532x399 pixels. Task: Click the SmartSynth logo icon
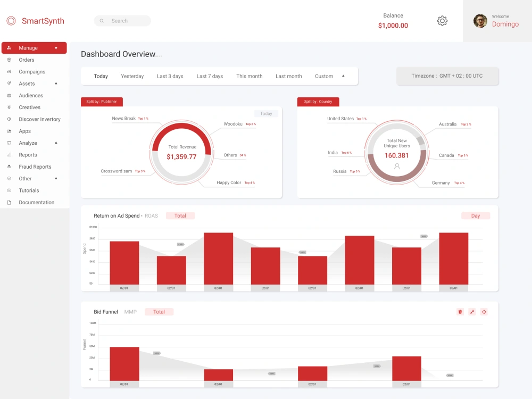(11, 21)
